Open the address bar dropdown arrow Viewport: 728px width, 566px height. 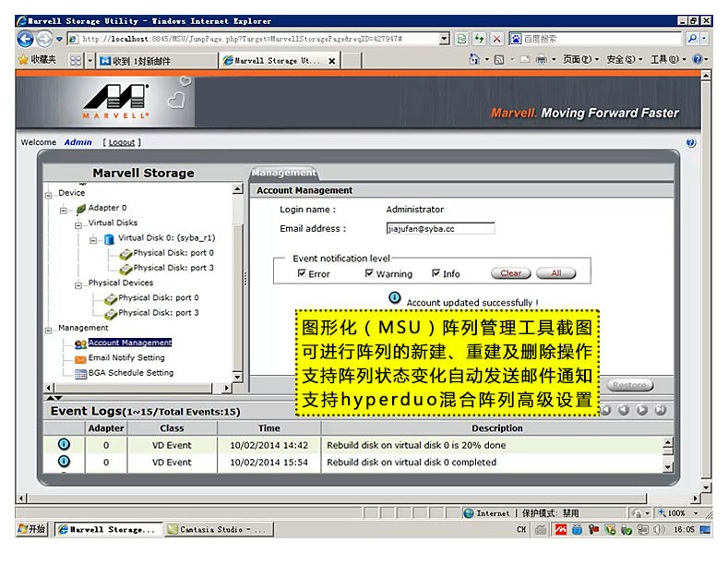pyautogui.click(x=445, y=39)
